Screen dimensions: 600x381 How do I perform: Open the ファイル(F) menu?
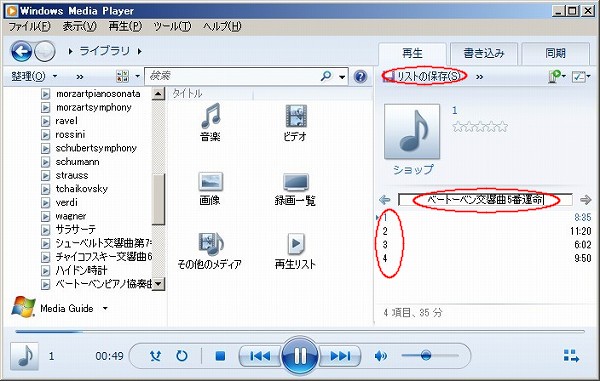[29, 26]
